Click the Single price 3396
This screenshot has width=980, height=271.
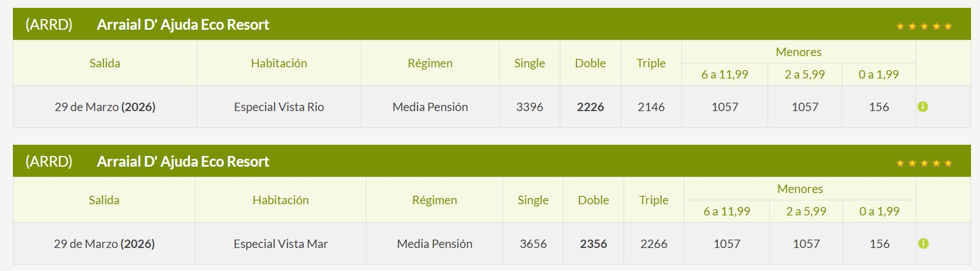click(530, 107)
